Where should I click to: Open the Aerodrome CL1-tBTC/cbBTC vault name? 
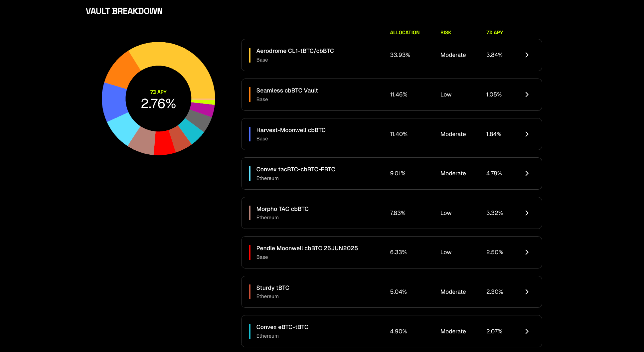point(295,51)
